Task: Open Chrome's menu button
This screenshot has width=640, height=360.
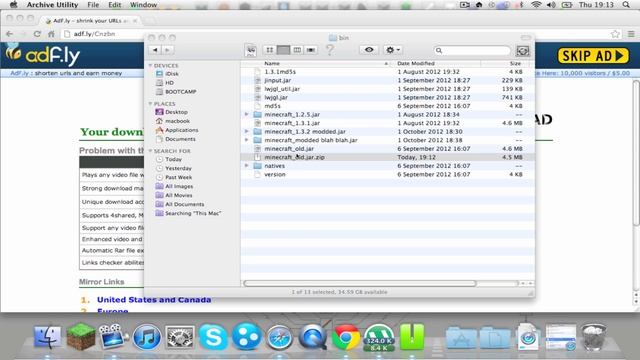Action: pyautogui.click(x=631, y=34)
